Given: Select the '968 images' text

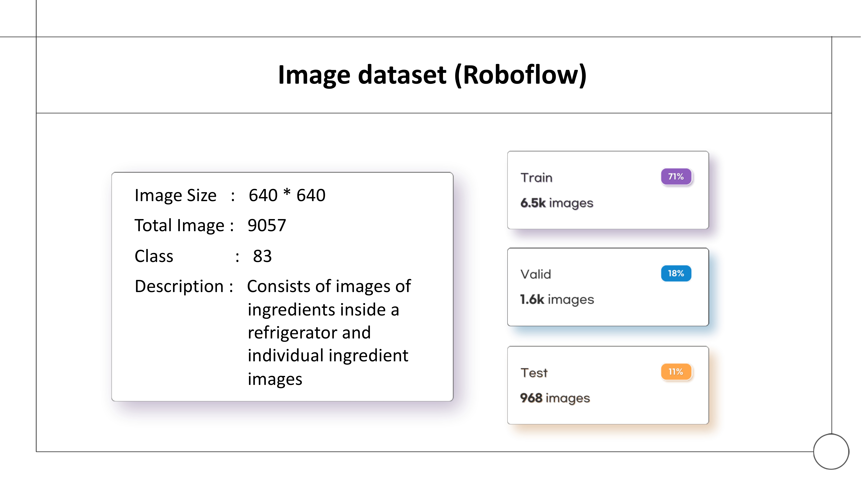Looking at the screenshot, I should point(555,398).
